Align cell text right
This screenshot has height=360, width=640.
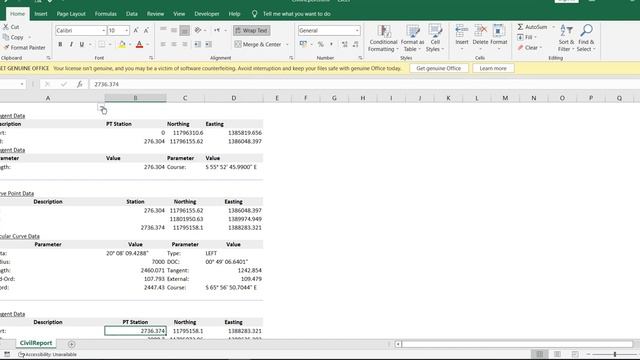[x=184, y=44]
